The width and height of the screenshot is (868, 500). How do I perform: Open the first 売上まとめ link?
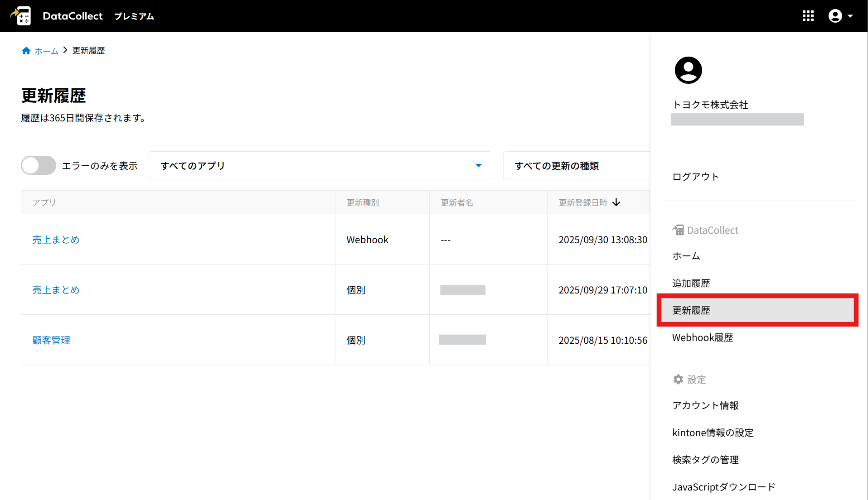56,240
